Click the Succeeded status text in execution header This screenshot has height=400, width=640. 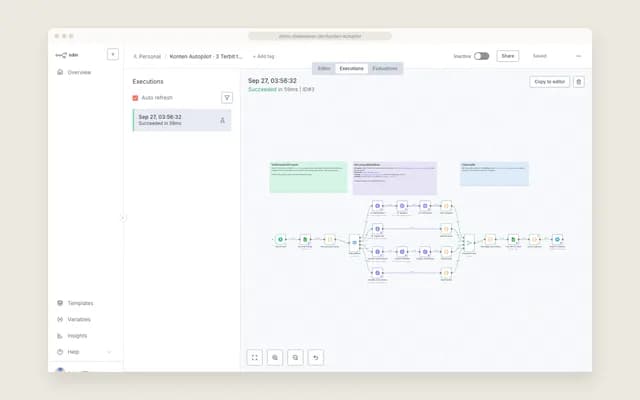click(262, 89)
